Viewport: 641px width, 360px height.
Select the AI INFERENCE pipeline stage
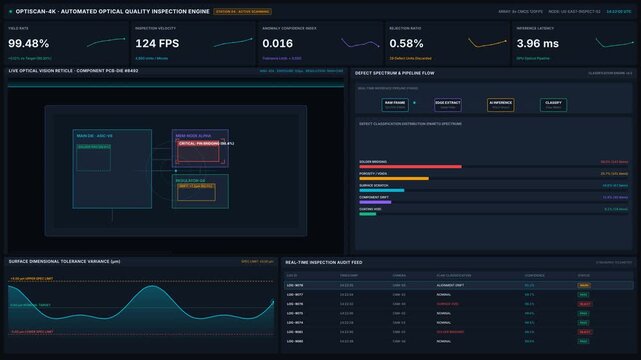coord(500,105)
